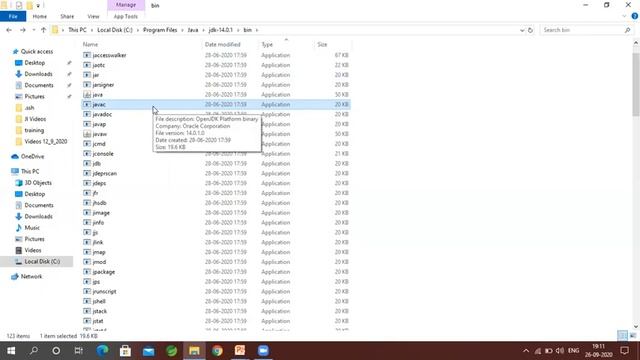Image resolution: width=640 pixels, height=360 pixels.
Task: Click the search magnifier icon
Action: (x=627, y=30)
